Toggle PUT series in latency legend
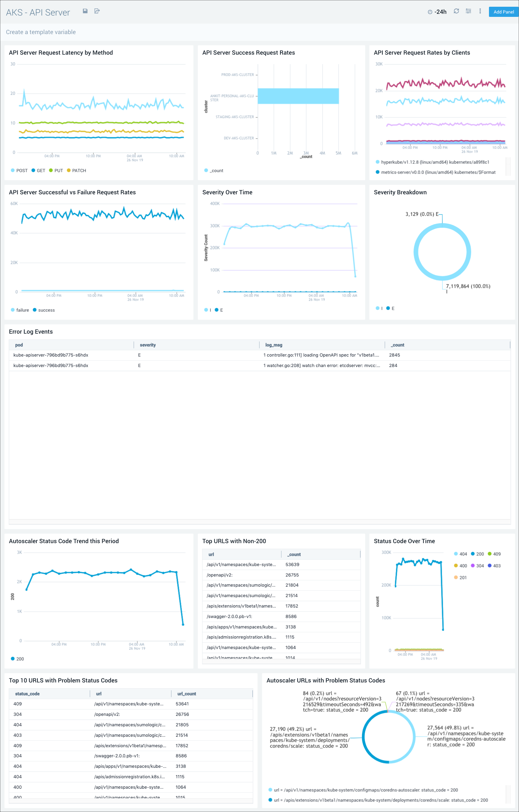Screen dimensions: 519x812 point(56,170)
